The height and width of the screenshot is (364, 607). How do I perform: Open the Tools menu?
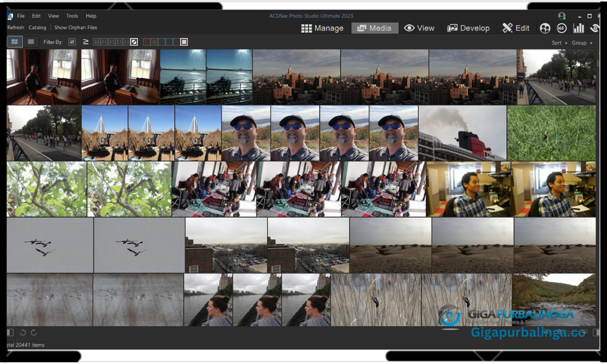(x=72, y=16)
